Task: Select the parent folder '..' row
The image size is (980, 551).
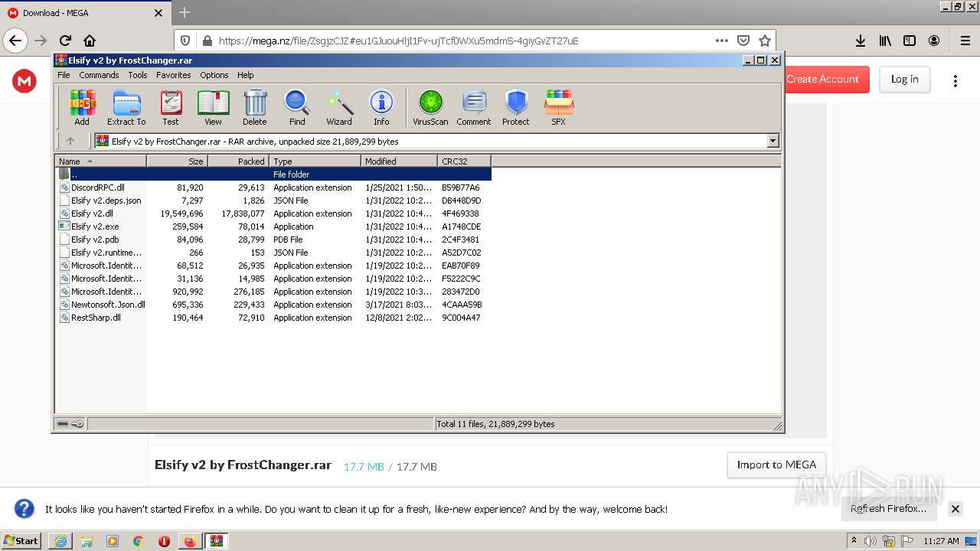Action: click(273, 174)
